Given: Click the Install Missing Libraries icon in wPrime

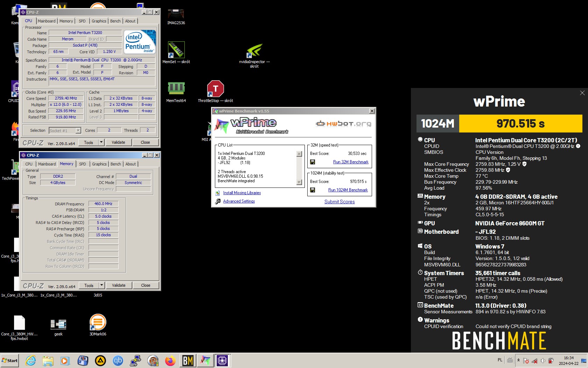Looking at the screenshot, I should coord(217,193).
